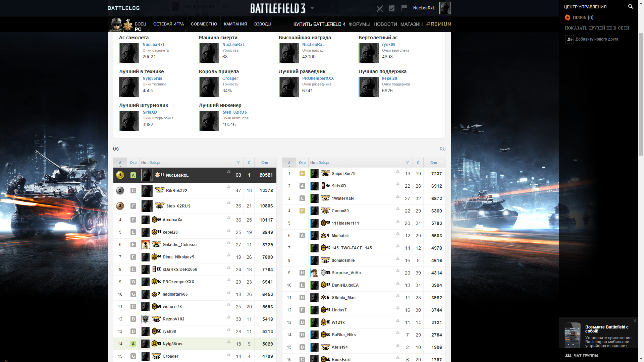Image resolution: width=644 pixels, height=362 pixels.
Task: Open the СЕТЕВАЯ ИГРА tab
Action: pyautogui.click(x=168, y=24)
